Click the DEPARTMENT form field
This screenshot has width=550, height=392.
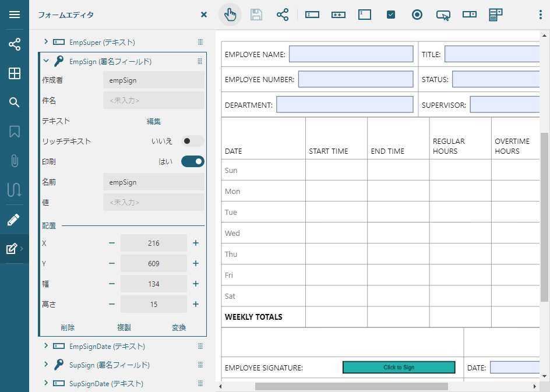coord(345,104)
